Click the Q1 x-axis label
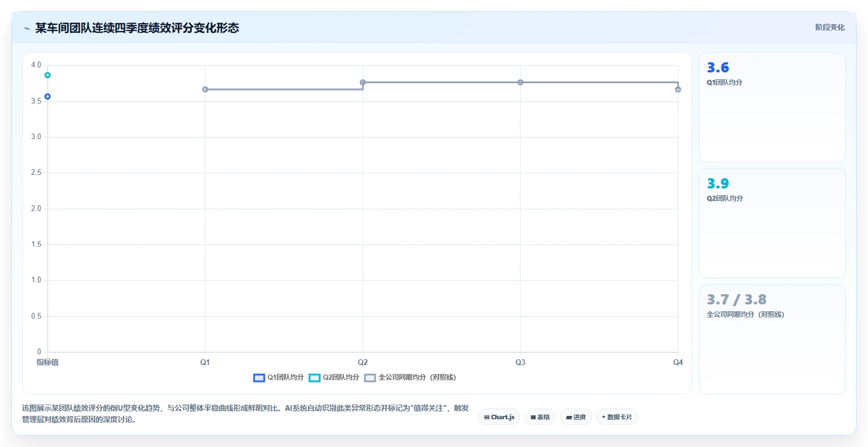868x447 pixels. point(205,363)
